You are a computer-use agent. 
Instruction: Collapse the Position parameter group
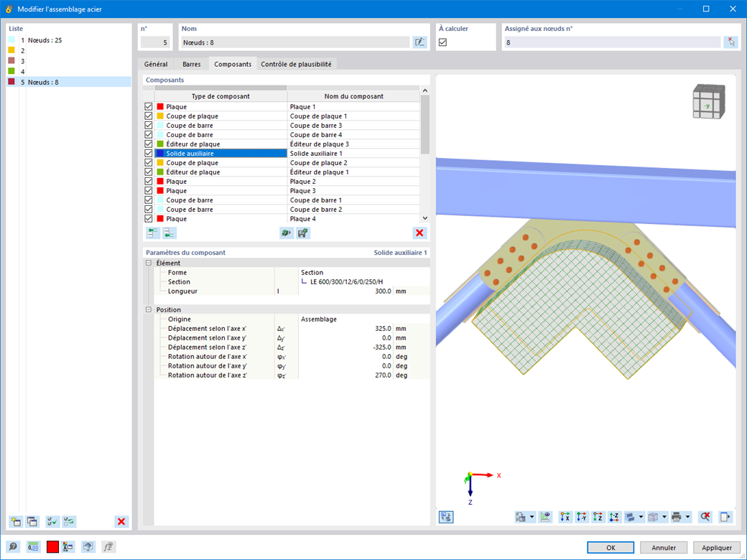point(149,309)
